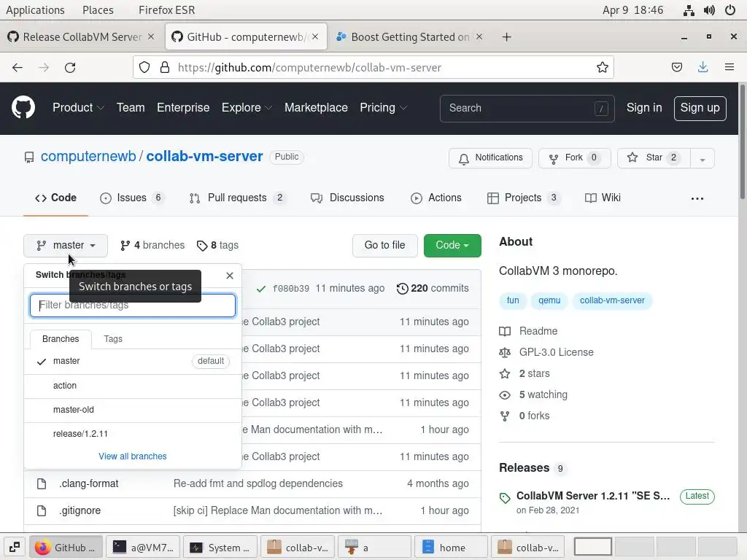Open the Discussions tab
747x560 pixels.
coord(347,198)
